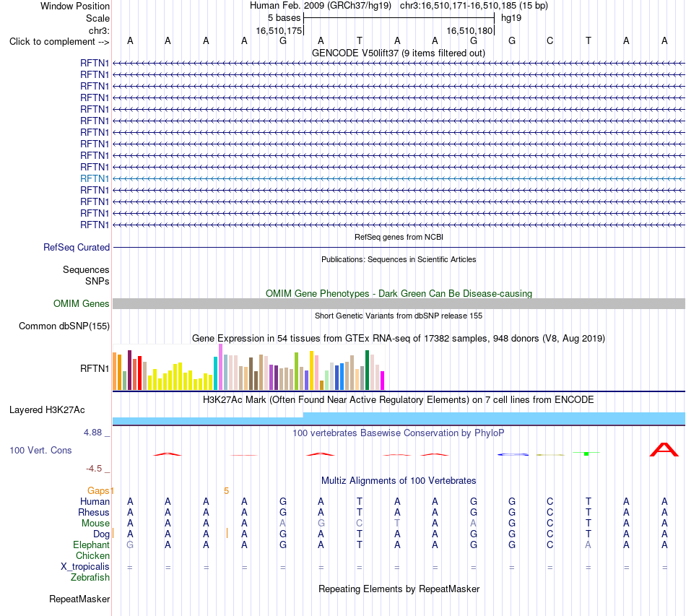686x616 pixels.
Task: Open the 'Multiz Alignments of 100 Vertebrates' title
Action: [399, 481]
